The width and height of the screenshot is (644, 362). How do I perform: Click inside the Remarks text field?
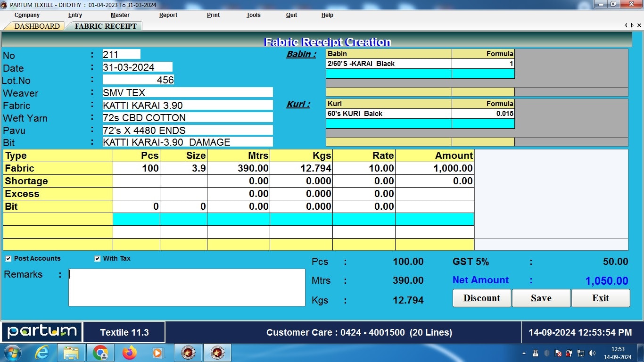coord(186,288)
